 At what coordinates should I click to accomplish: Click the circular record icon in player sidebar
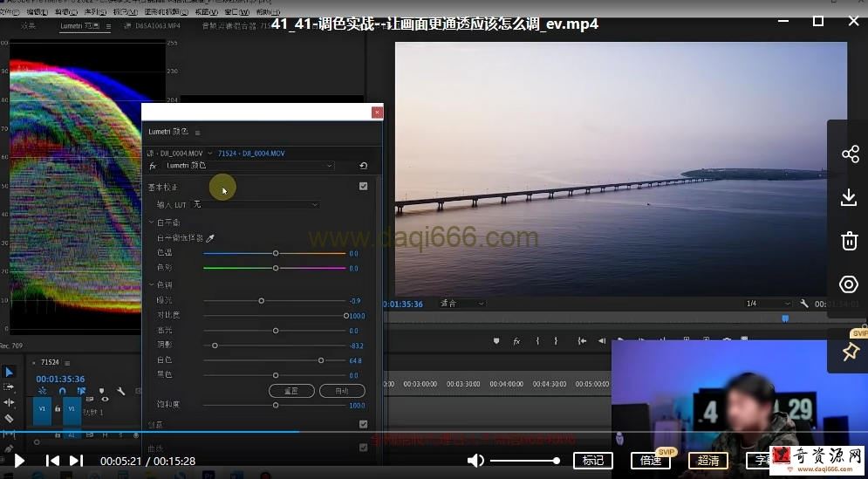click(x=849, y=284)
